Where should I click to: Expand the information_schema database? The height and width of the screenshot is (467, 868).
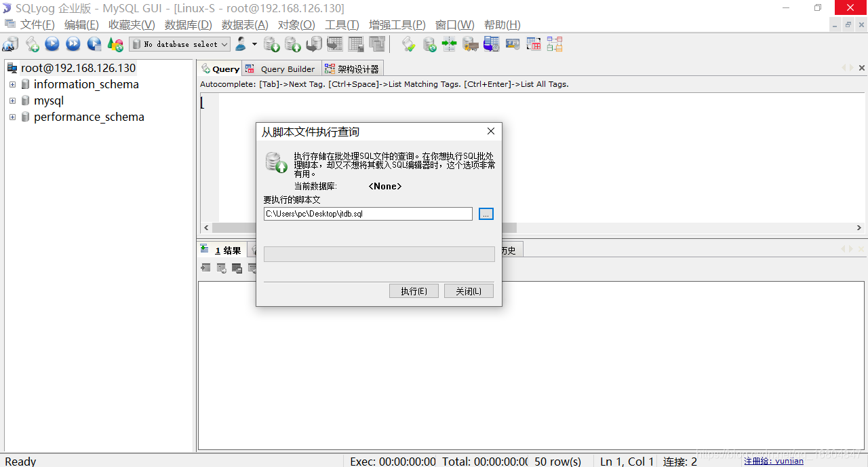point(12,84)
